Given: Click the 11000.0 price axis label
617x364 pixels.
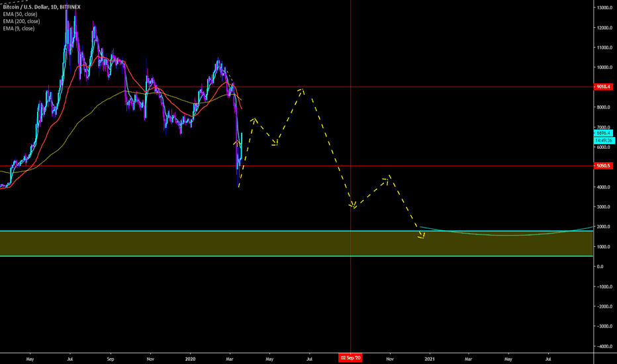Looking at the screenshot, I should (x=604, y=47).
